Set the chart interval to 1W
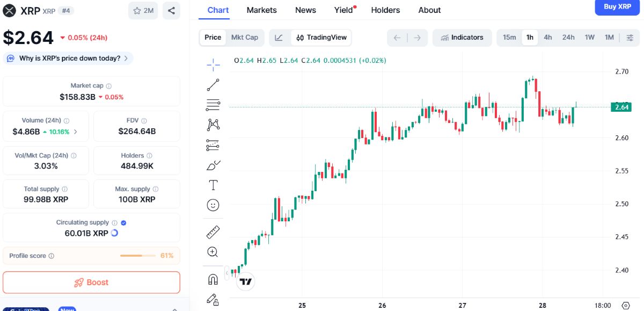 click(x=590, y=38)
